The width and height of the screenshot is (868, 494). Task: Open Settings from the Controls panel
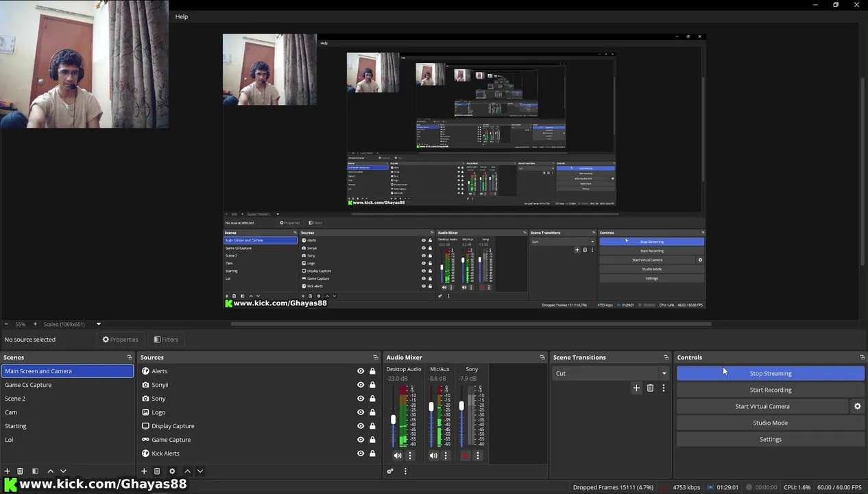pyautogui.click(x=771, y=439)
